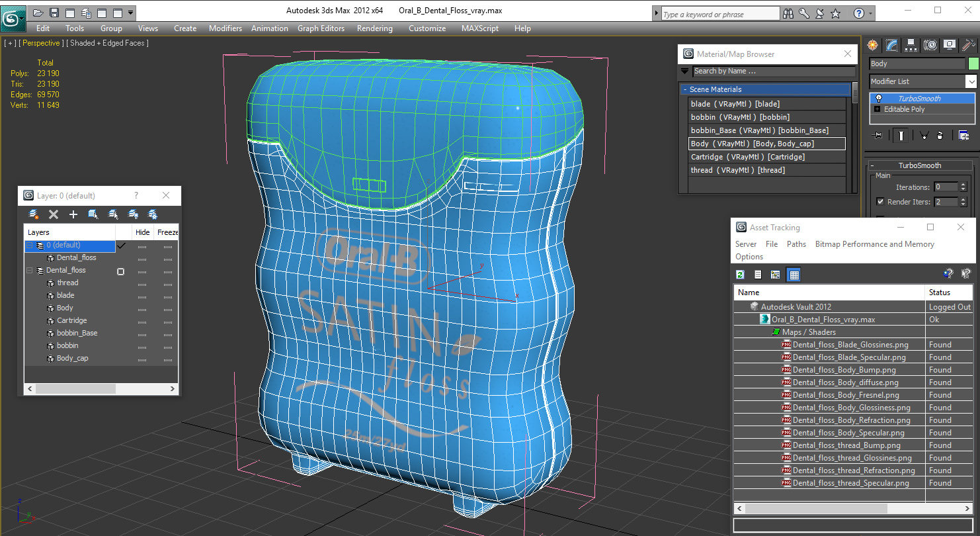980x536 pixels.
Task: Click the Pin Stack icon
Action: point(878,135)
